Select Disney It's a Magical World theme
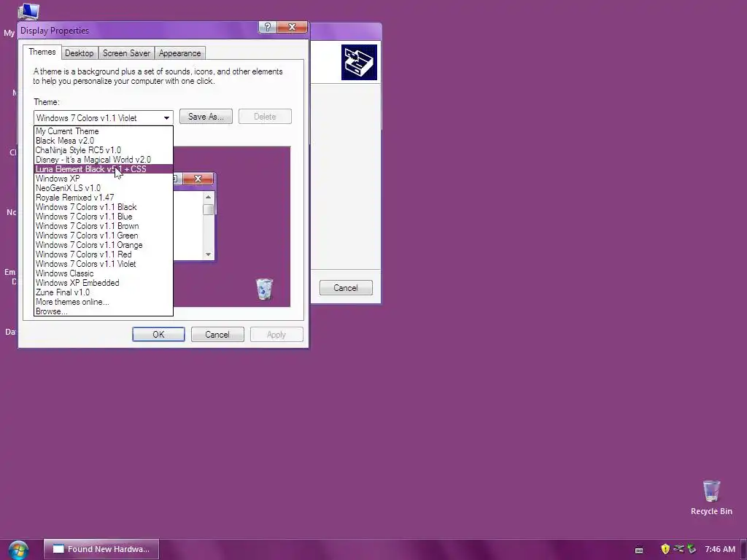The width and height of the screenshot is (747, 560). coord(104,160)
